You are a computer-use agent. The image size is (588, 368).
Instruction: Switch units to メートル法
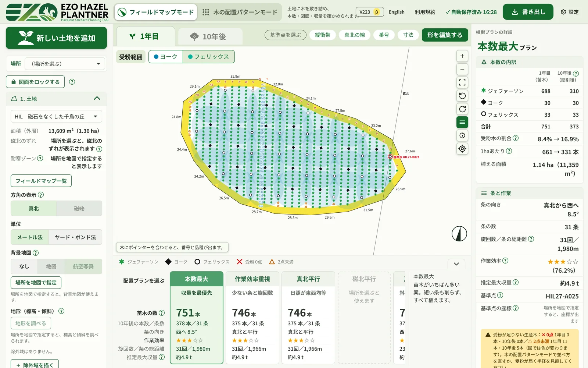(30, 237)
